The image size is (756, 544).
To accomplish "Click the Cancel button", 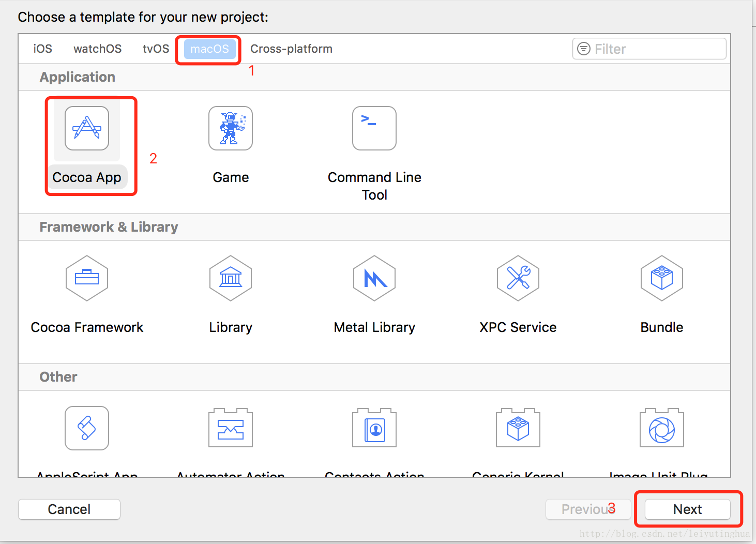I will (x=69, y=509).
